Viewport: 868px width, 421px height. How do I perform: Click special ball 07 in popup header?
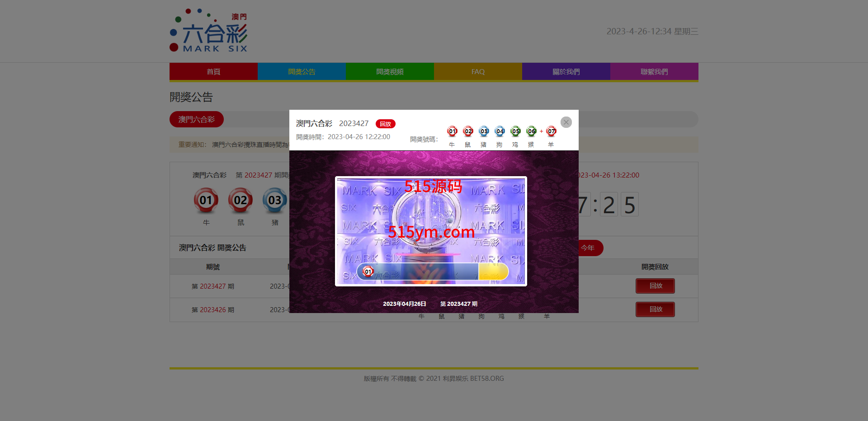pos(551,131)
